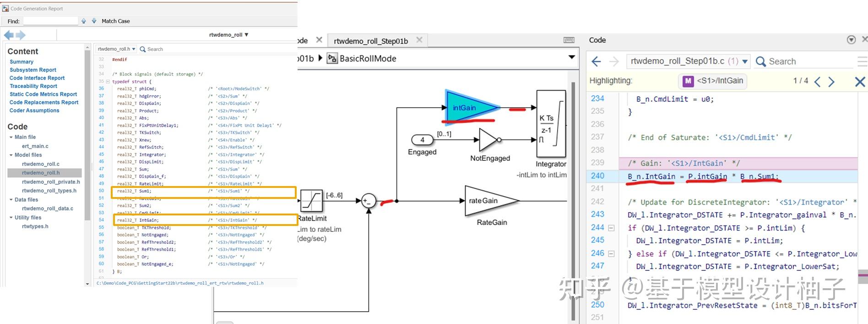Image resolution: width=868 pixels, height=324 pixels.
Task: Open the Code Interface Report link
Action: click(x=37, y=78)
